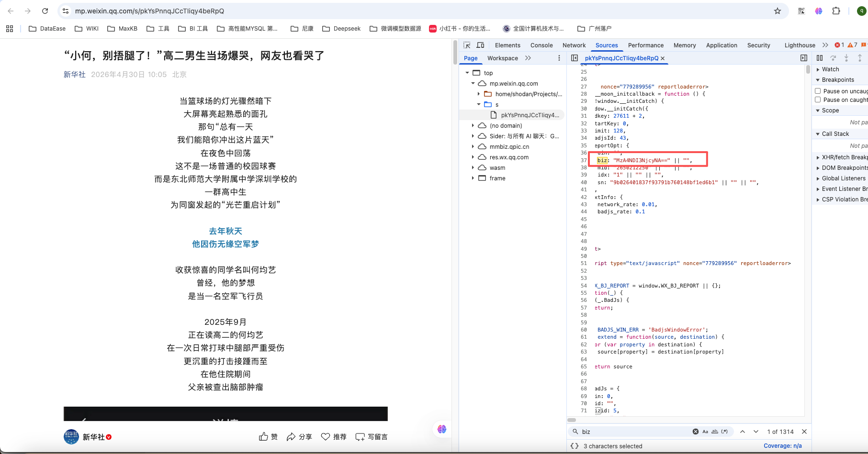Toggle regular expression search option
Screen dimensions: 868x454
[724, 432]
